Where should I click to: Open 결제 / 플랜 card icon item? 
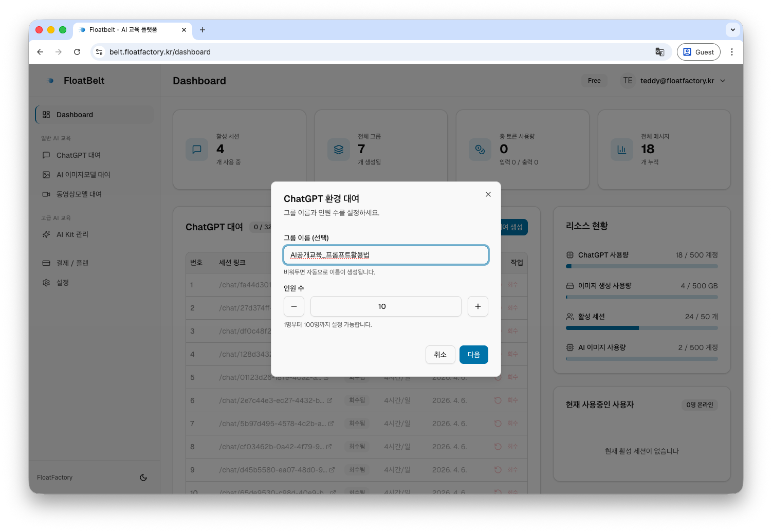(72, 263)
